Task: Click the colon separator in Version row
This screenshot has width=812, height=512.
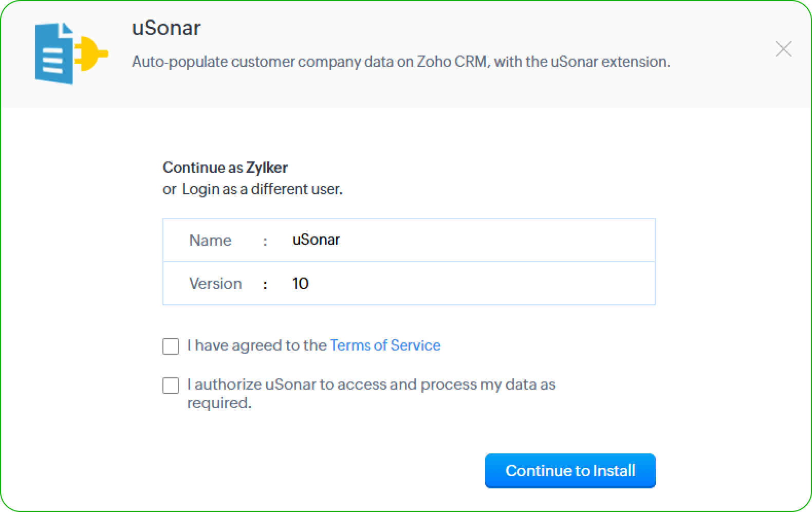Action: tap(265, 284)
